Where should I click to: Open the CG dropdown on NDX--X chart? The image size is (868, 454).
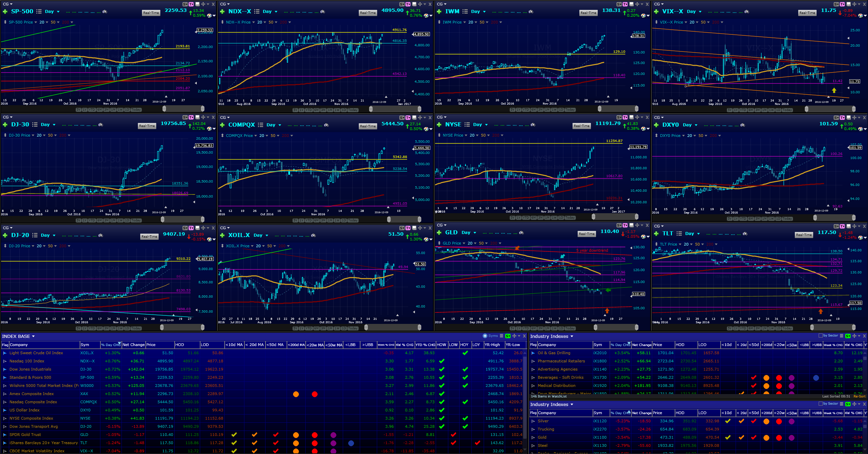click(225, 4)
